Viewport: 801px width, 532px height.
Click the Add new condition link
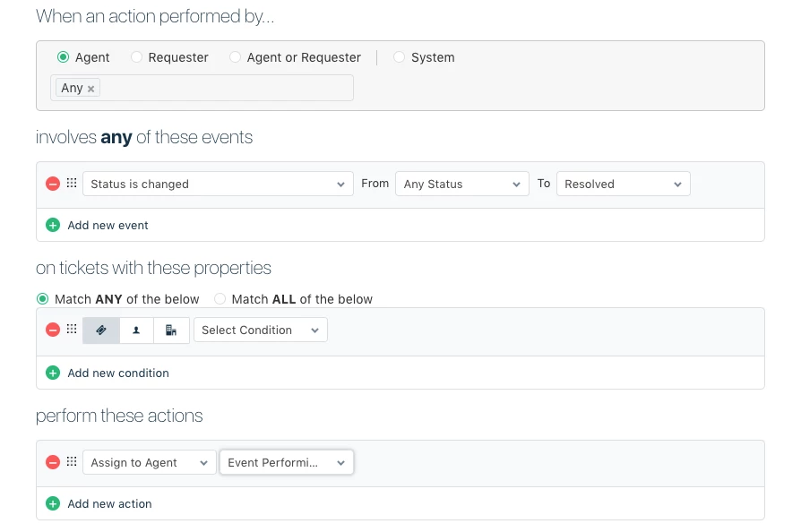click(x=117, y=373)
